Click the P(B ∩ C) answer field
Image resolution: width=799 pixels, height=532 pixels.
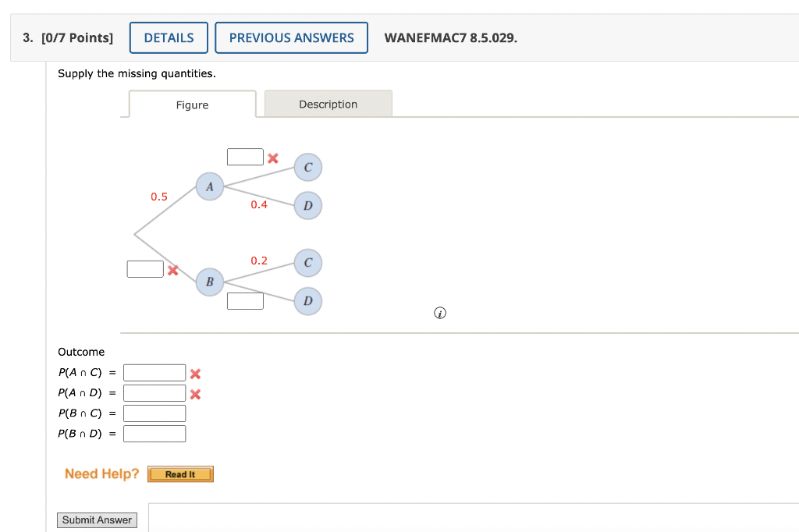154,413
